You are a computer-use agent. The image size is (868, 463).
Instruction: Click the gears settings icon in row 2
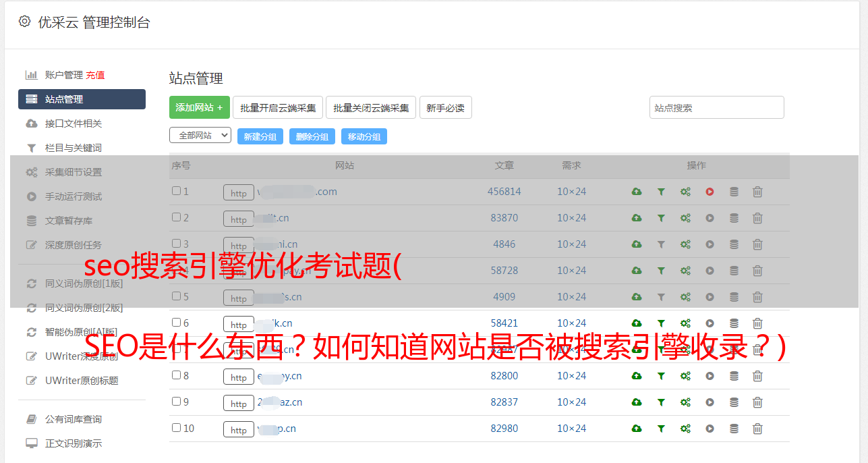(685, 218)
